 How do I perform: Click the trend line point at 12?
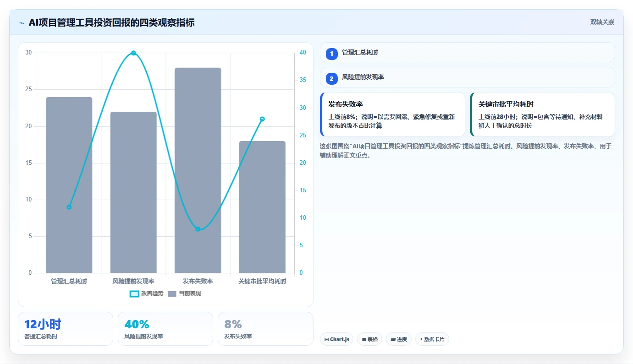click(x=69, y=207)
